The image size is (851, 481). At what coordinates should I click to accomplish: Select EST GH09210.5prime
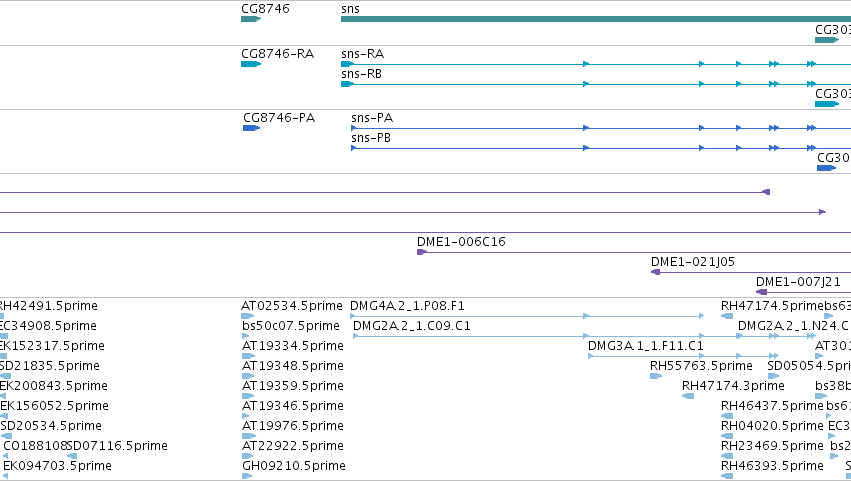294,466
